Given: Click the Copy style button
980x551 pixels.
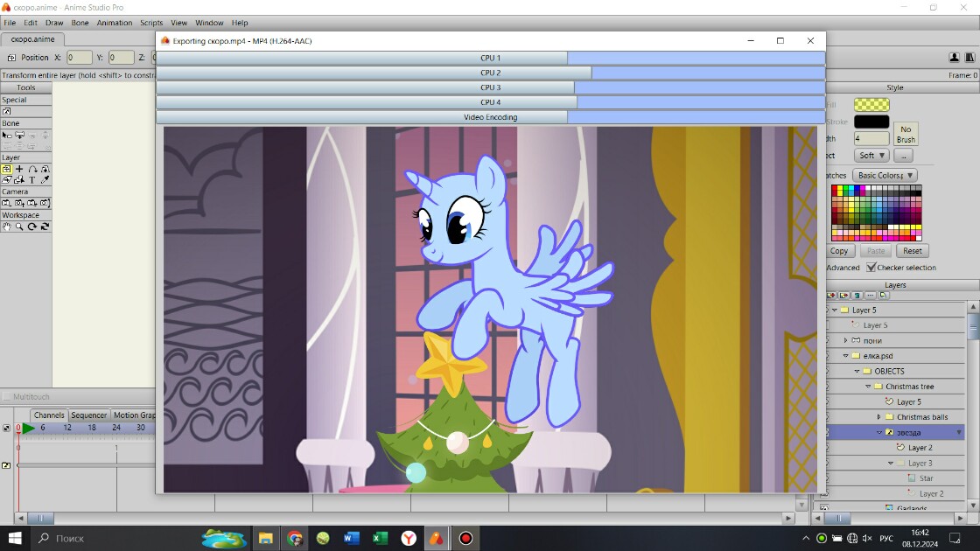Looking at the screenshot, I should 839,250.
